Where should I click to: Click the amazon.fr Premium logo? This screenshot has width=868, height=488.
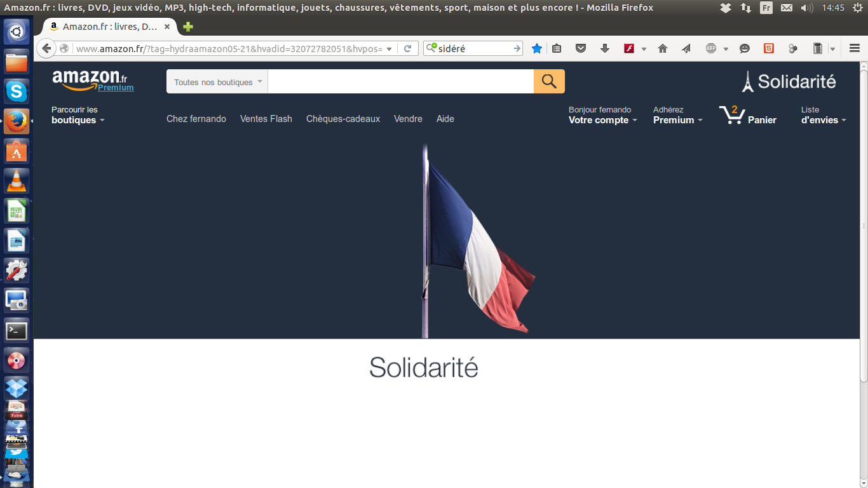coord(93,81)
